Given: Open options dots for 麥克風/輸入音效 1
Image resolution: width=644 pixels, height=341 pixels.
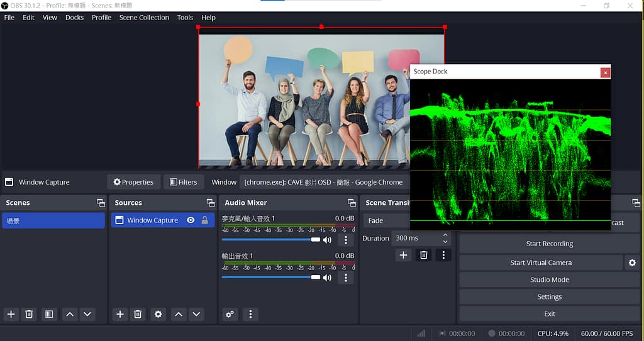Looking at the screenshot, I should click(x=346, y=240).
